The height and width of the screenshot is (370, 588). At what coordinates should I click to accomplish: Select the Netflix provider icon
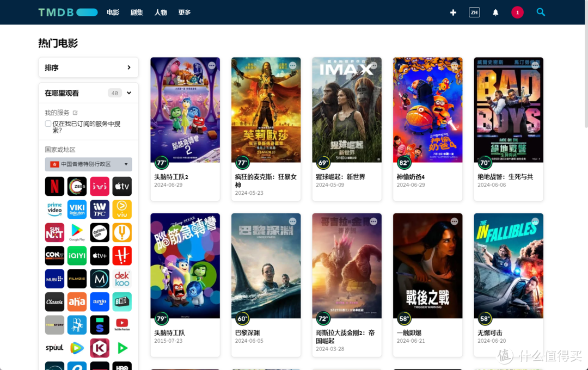coord(55,186)
